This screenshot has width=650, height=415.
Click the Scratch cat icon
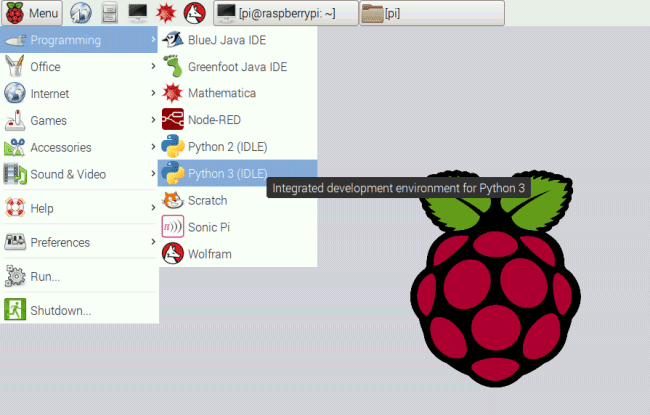coord(172,200)
